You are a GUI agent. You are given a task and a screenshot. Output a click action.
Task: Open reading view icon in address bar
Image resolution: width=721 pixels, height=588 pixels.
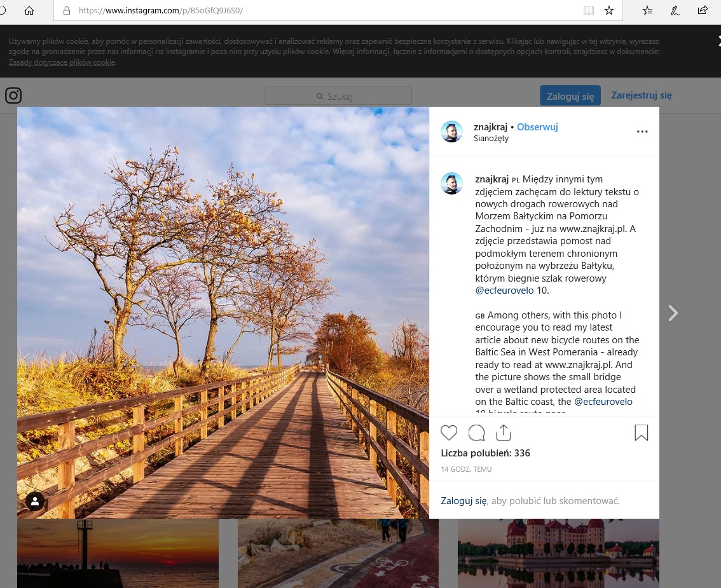589,10
